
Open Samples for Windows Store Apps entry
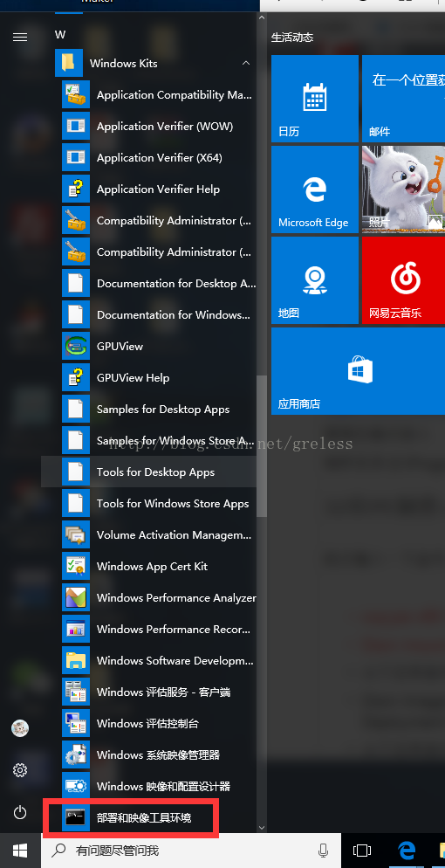(x=148, y=441)
